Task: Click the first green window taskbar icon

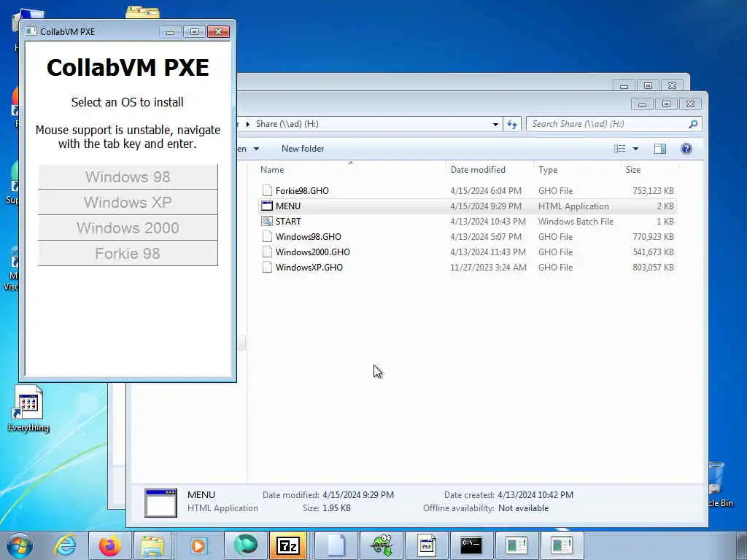Action: coord(516,545)
